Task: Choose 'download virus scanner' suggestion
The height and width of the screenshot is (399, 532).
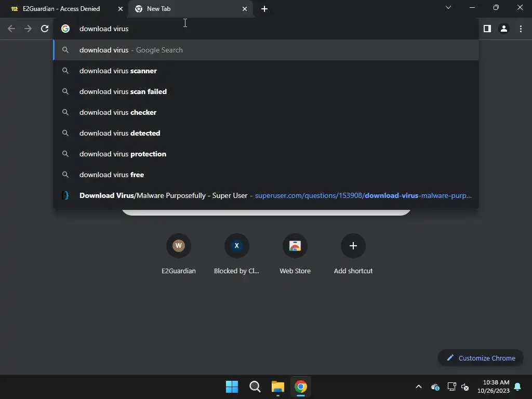Action: [266, 71]
